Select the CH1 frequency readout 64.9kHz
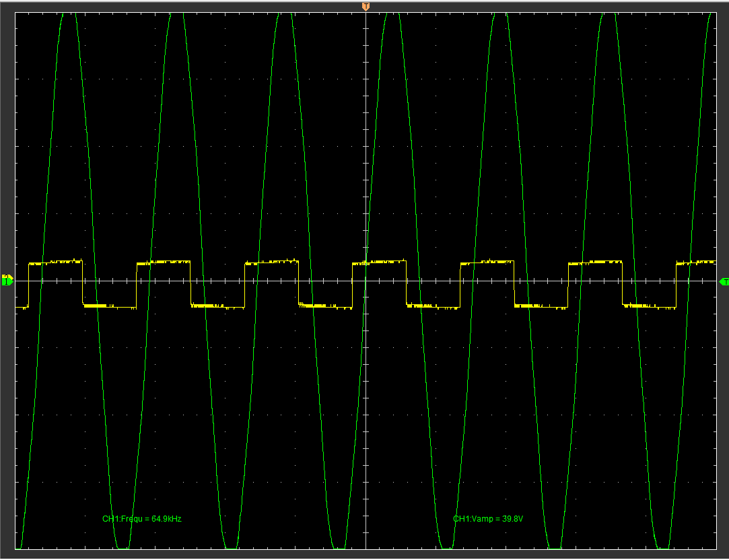Viewport: 729px width, 560px height. [x=142, y=519]
